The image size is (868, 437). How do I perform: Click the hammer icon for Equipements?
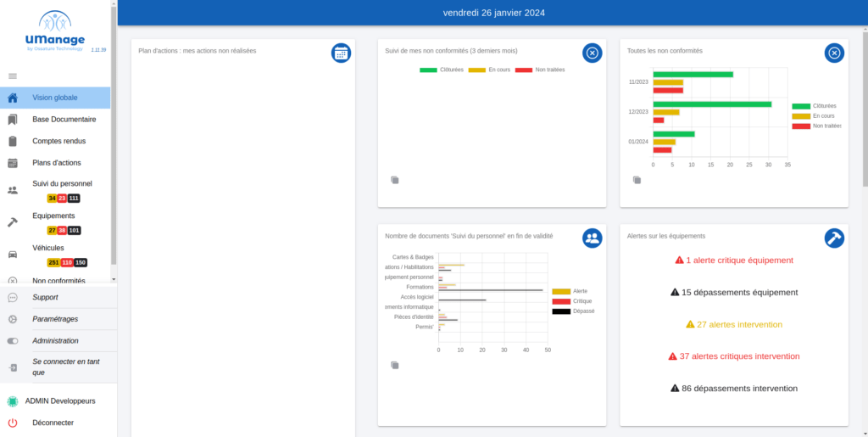click(x=13, y=222)
